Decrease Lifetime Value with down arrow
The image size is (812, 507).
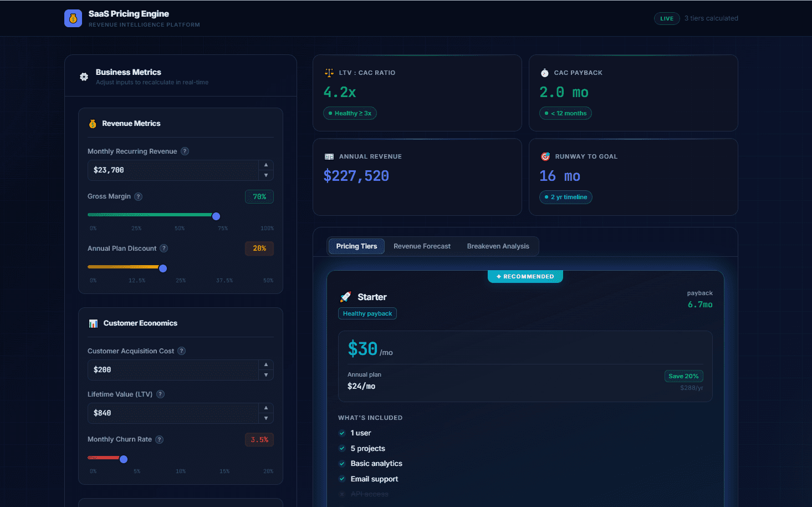coord(266,418)
